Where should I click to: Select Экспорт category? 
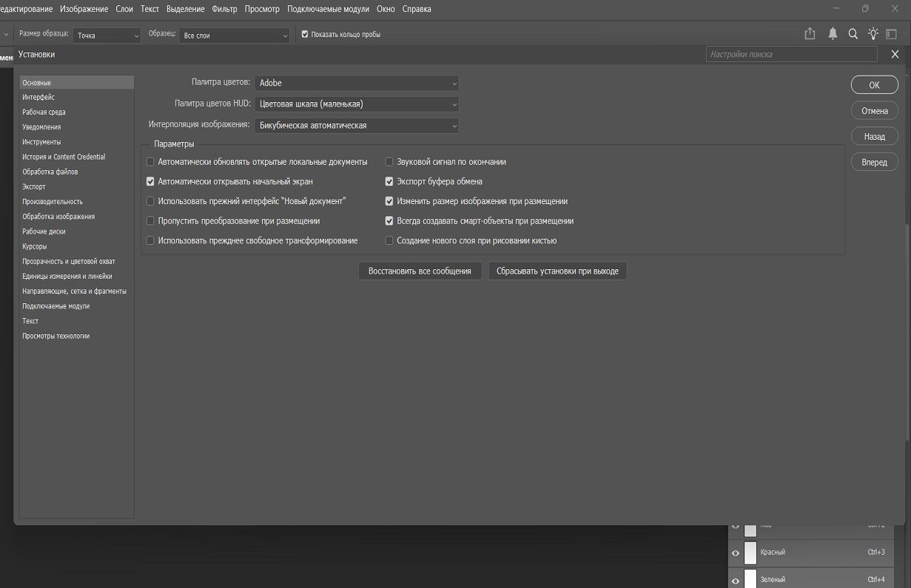tap(34, 186)
